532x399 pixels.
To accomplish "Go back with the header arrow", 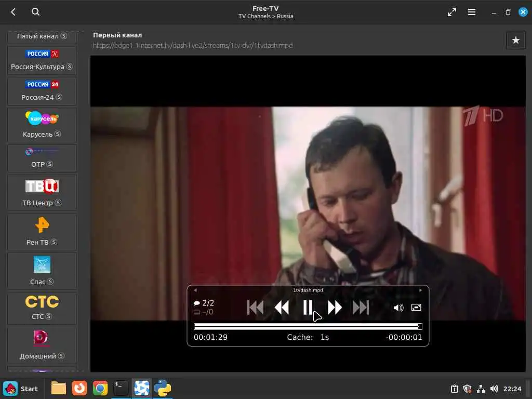I will (x=13, y=12).
